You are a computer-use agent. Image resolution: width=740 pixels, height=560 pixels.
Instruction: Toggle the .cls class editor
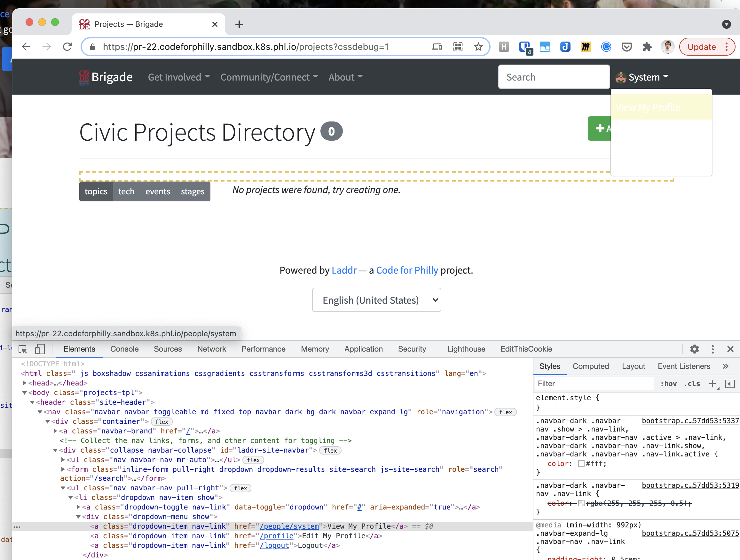[x=692, y=384]
